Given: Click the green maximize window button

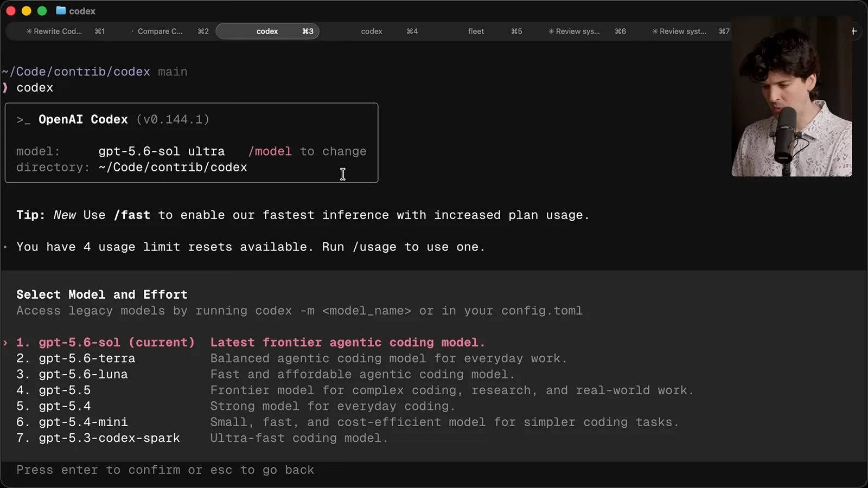Looking at the screenshot, I should [42, 11].
